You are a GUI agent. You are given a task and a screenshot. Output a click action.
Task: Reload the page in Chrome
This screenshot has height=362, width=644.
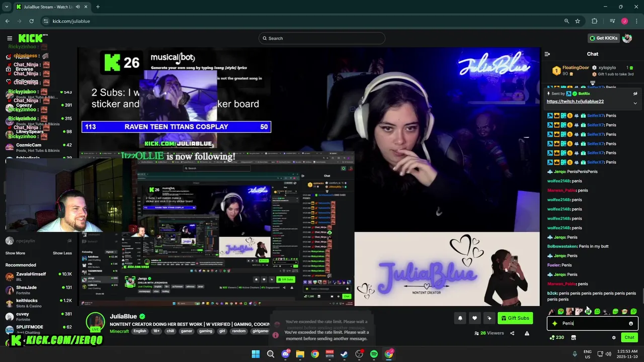tap(31, 21)
